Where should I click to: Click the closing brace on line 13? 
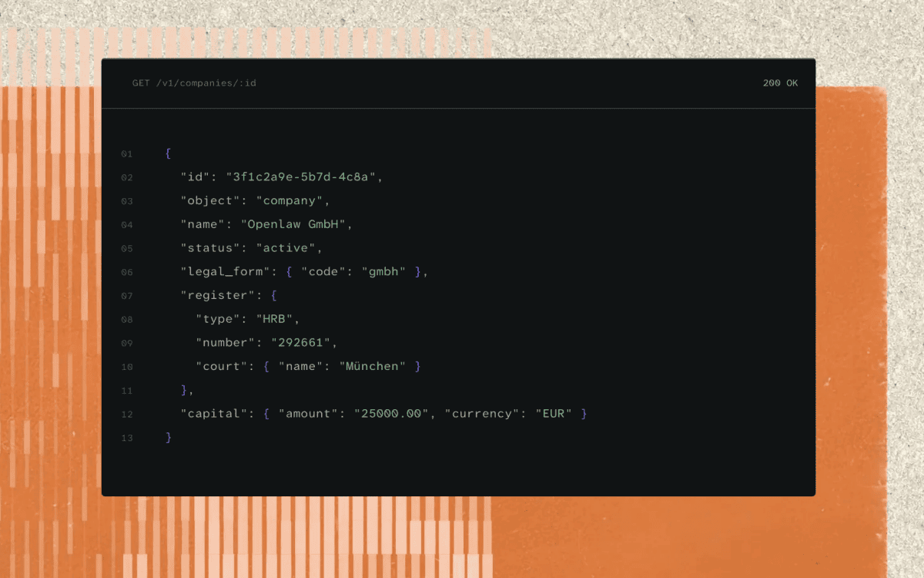click(x=168, y=438)
